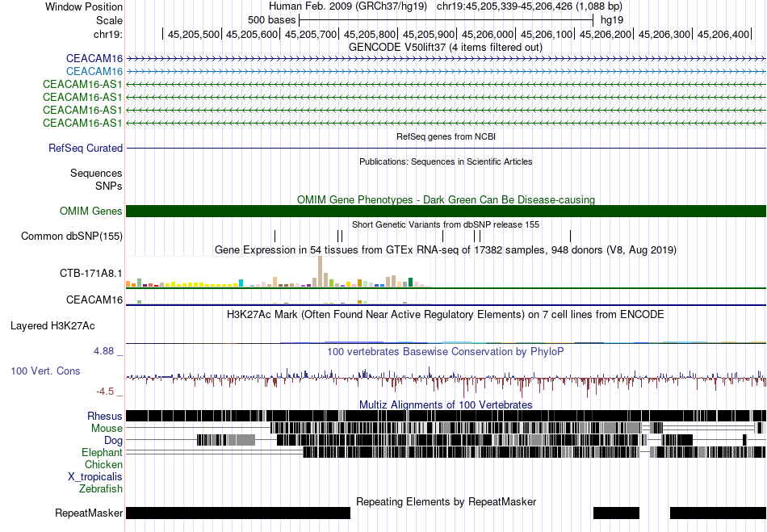767x532 pixels.
Task: Open the RepeatMasker track label
Action: 89,513
